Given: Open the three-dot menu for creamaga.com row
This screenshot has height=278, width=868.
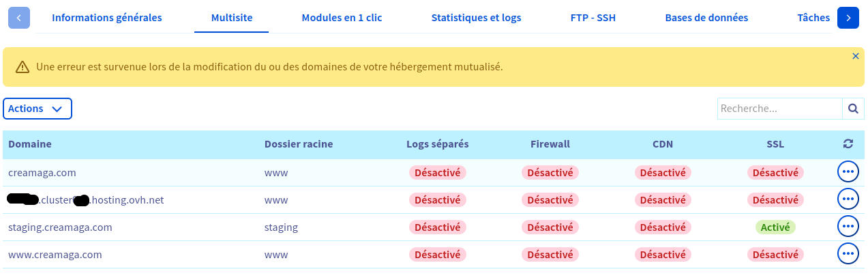Looking at the screenshot, I should [848, 172].
